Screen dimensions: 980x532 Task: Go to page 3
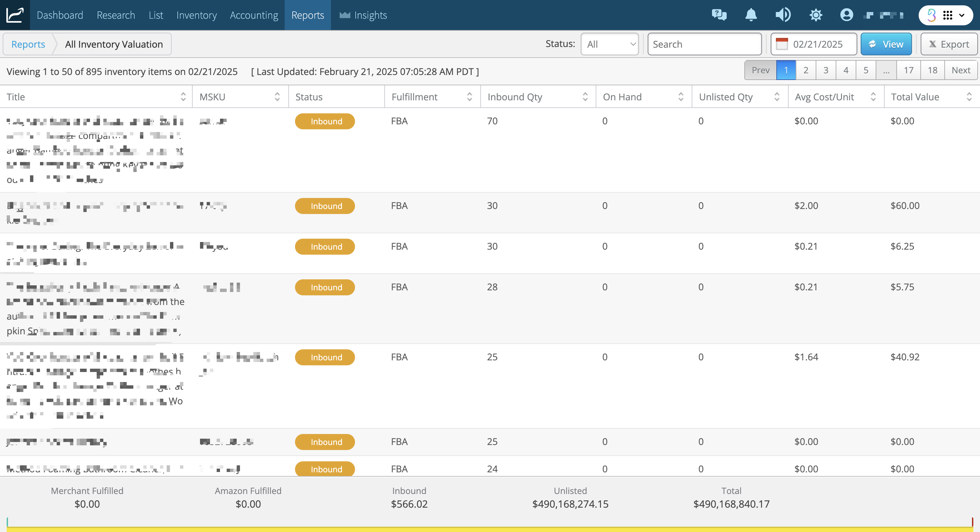[x=826, y=70]
